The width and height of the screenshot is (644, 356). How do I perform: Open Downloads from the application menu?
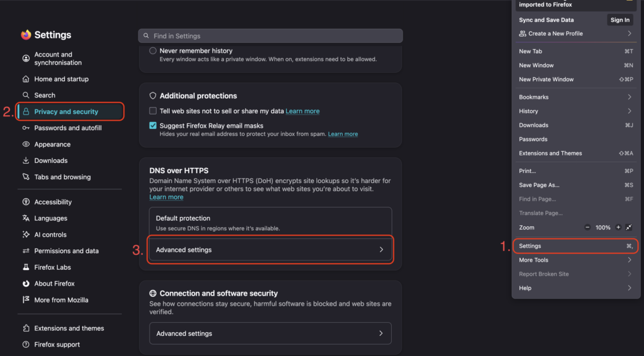tap(575, 125)
